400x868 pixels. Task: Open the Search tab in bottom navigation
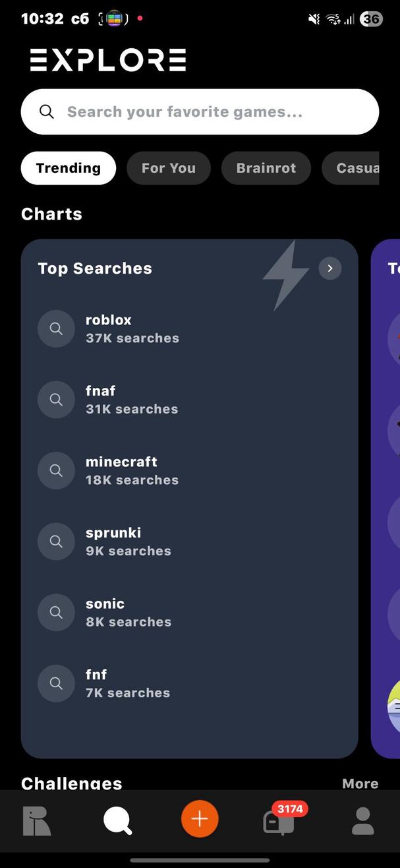[x=117, y=820]
